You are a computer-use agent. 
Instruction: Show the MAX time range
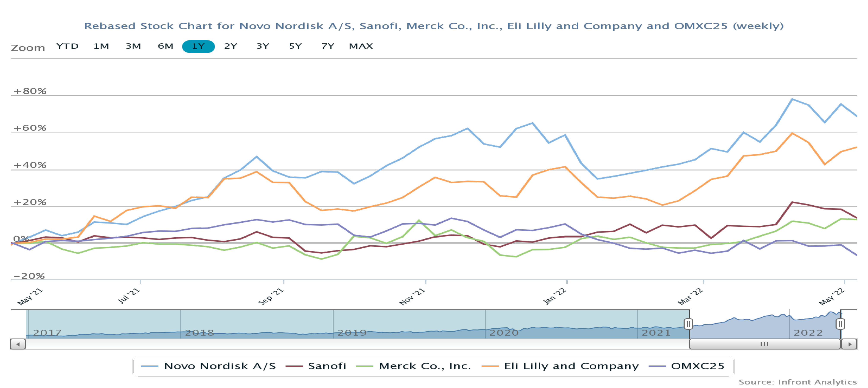tap(361, 46)
